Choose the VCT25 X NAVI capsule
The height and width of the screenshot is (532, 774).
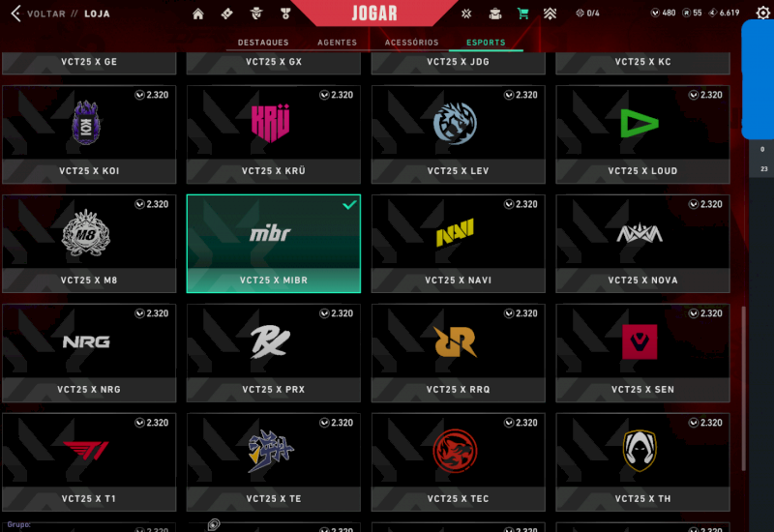[458, 244]
